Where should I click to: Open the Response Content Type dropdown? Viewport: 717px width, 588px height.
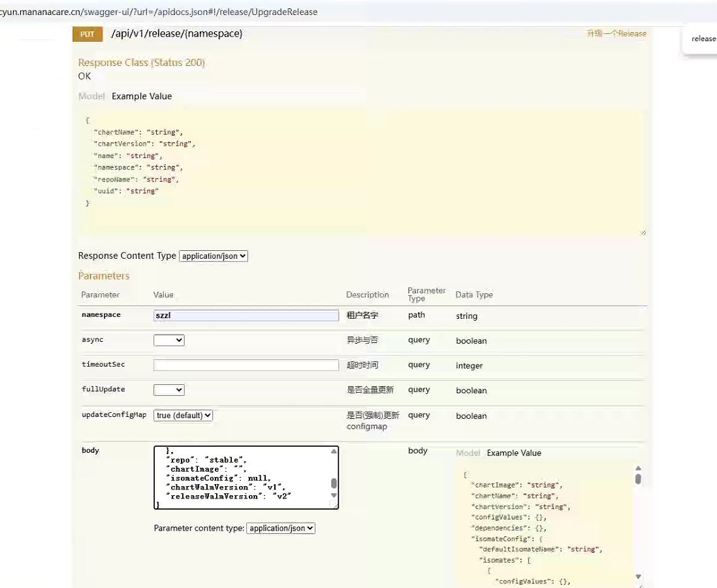(214, 256)
